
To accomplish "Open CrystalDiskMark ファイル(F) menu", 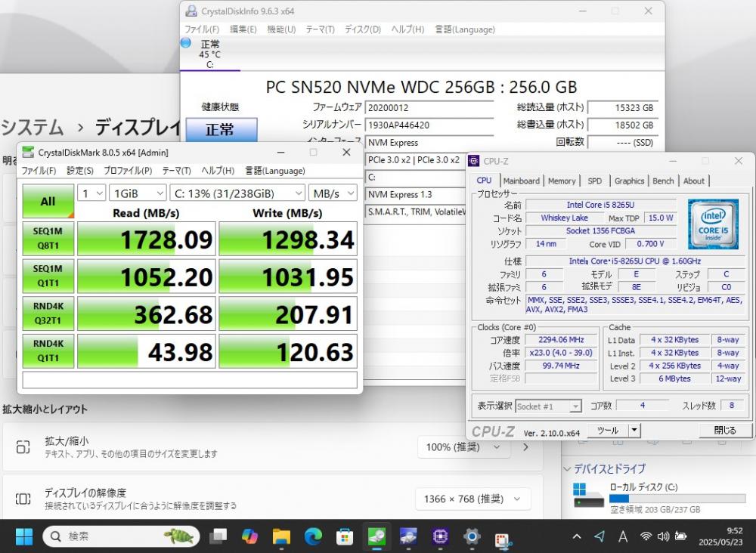I will click(39, 171).
